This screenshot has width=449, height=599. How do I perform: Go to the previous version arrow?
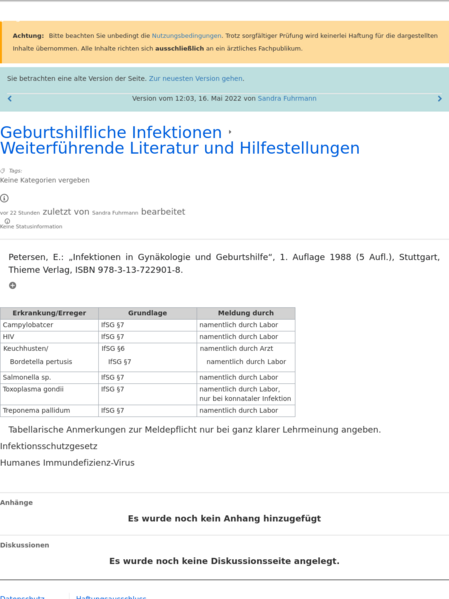(x=10, y=99)
